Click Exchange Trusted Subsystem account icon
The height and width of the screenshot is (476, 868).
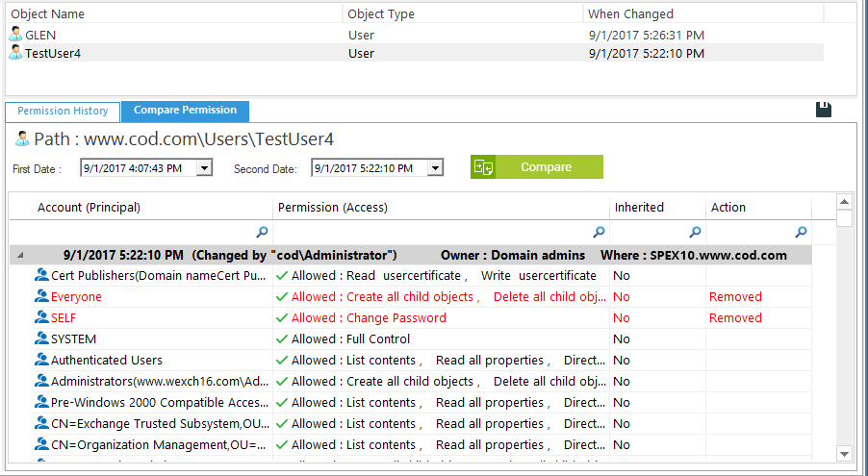pos(41,422)
